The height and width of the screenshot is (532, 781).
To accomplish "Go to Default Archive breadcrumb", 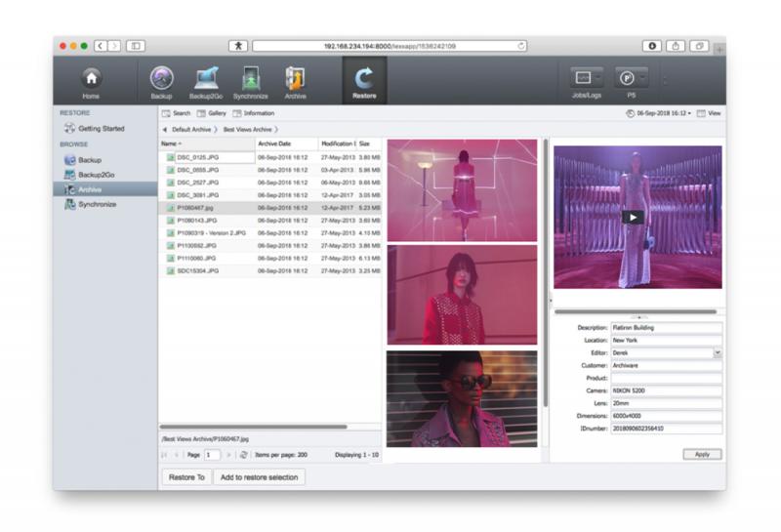I will [x=191, y=130].
